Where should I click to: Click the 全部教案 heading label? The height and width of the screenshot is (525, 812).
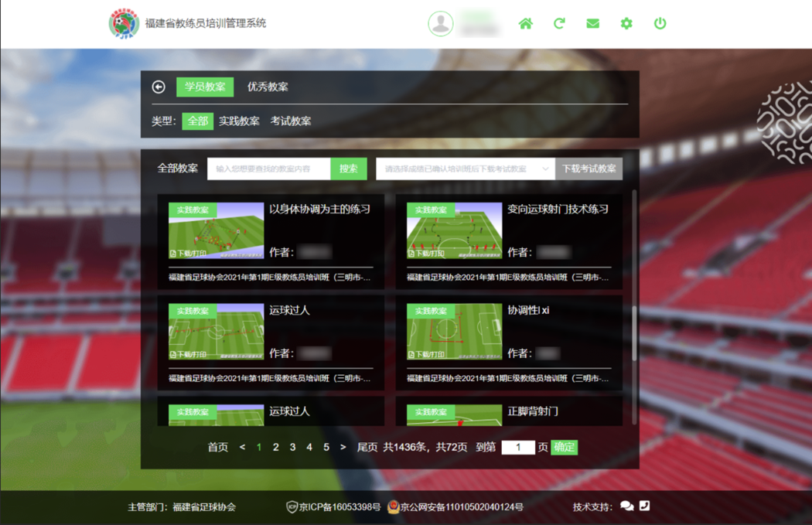tap(178, 169)
